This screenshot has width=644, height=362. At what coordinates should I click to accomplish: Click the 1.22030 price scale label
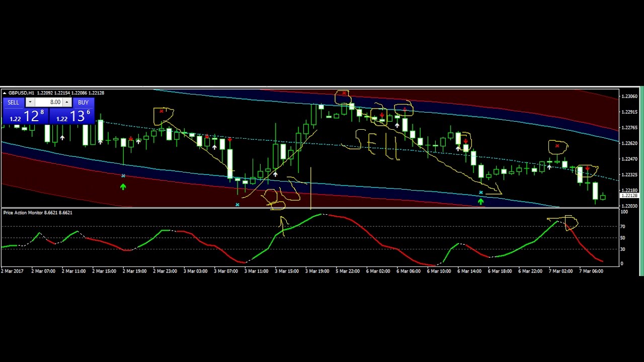630,206
